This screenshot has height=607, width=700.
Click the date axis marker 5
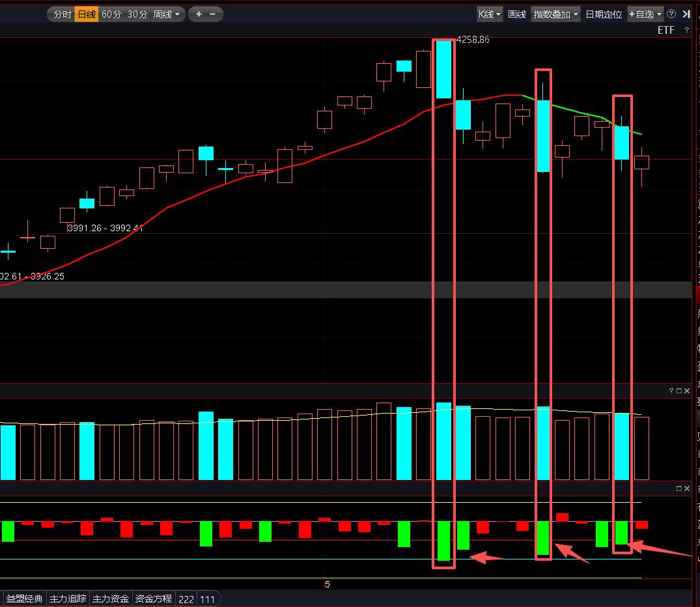pyautogui.click(x=328, y=584)
